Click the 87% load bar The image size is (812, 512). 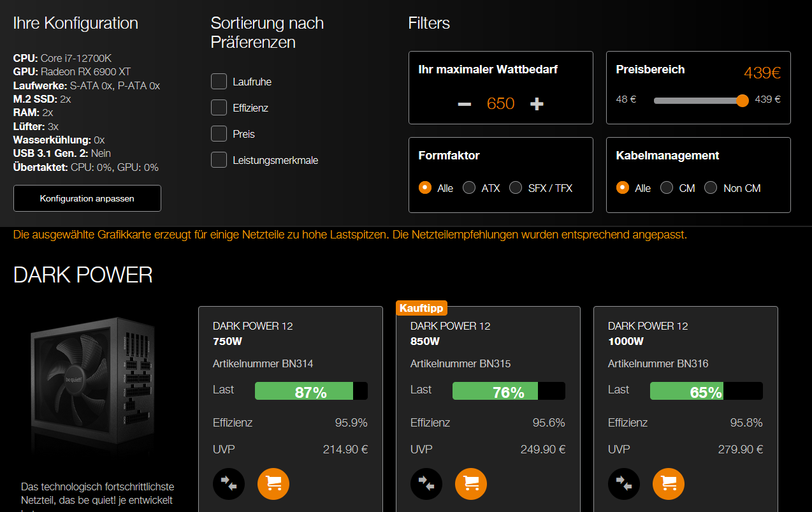(x=311, y=391)
